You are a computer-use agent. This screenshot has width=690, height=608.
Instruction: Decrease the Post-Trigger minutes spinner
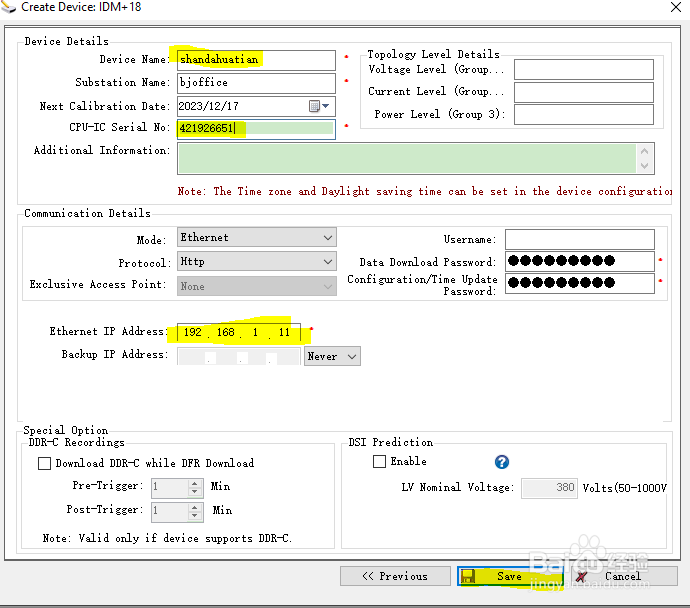[195, 516]
